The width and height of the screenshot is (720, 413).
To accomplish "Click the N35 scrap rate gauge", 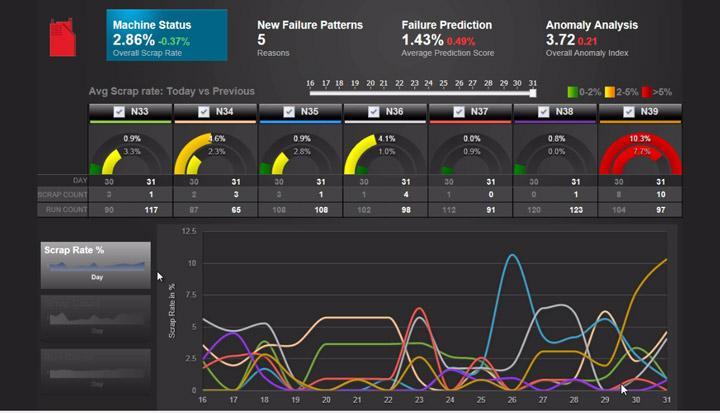I will click(x=300, y=154).
